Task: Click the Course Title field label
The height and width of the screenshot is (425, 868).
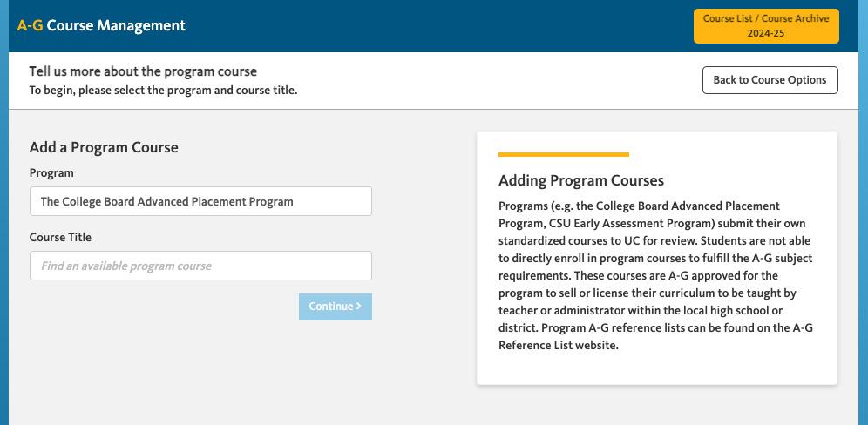Action: point(60,237)
